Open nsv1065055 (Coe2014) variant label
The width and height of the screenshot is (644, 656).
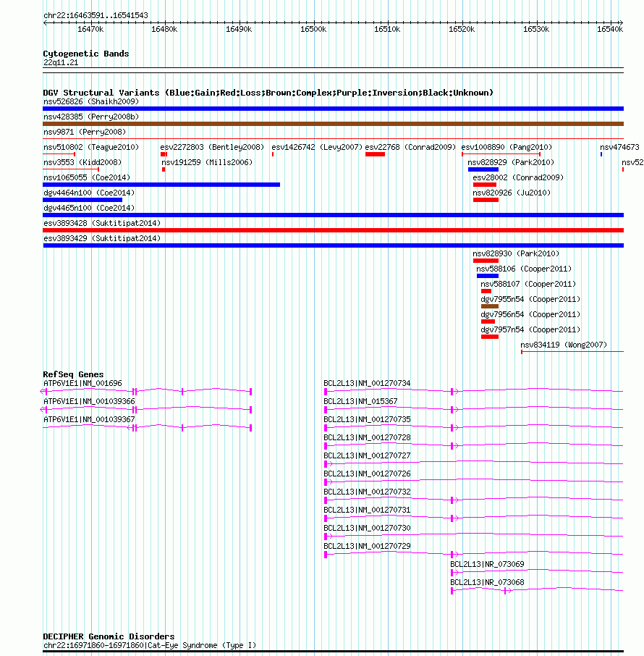coord(87,178)
